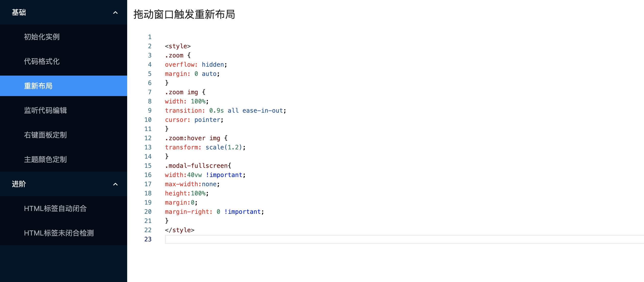Click the opening <style> tag line

178,46
